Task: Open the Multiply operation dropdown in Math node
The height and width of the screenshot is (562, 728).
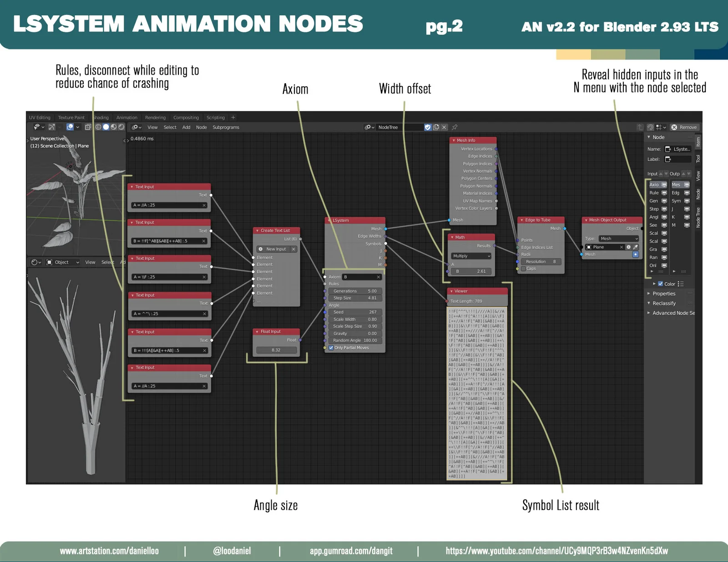Action: (470, 256)
